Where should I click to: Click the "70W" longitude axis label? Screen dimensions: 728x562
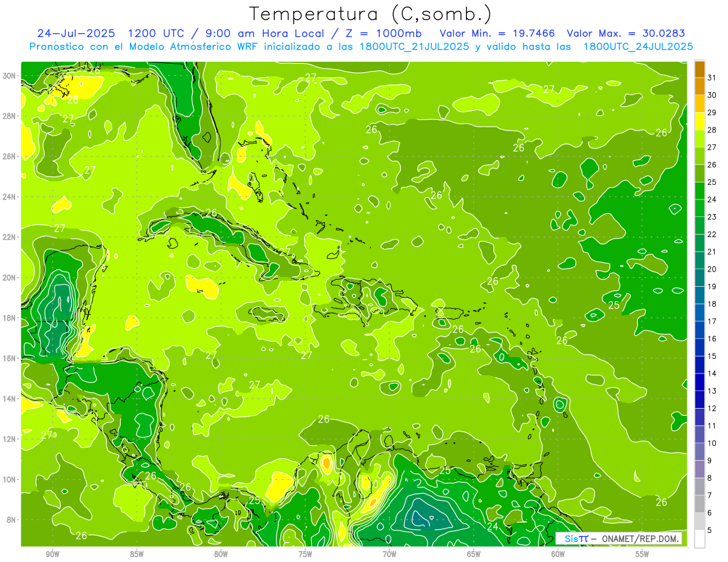pyautogui.click(x=389, y=554)
